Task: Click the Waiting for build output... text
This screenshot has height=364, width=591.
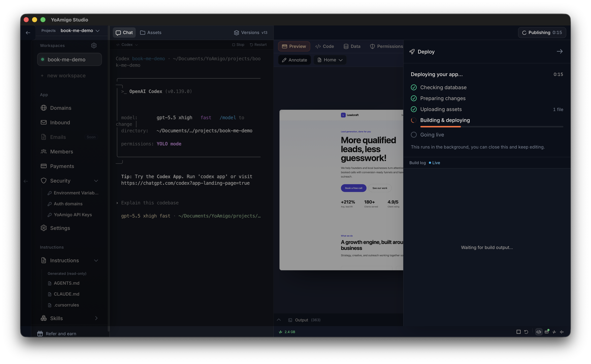Action: (x=487, y=247)
